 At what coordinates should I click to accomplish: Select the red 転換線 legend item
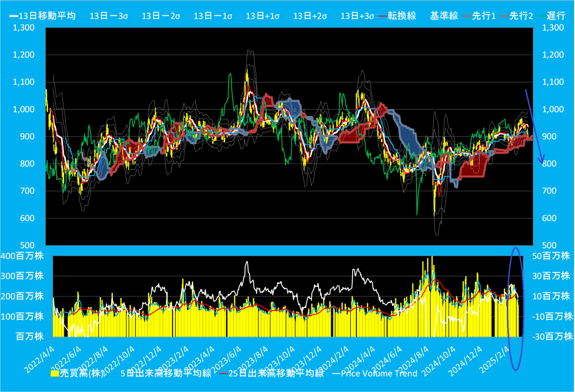tap(397, 16)
